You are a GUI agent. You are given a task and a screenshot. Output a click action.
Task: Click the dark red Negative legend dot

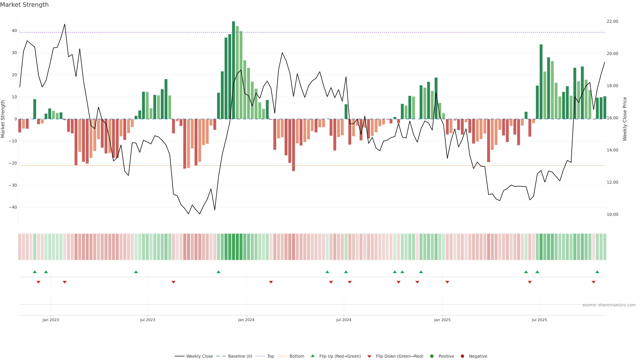[462, 356]
